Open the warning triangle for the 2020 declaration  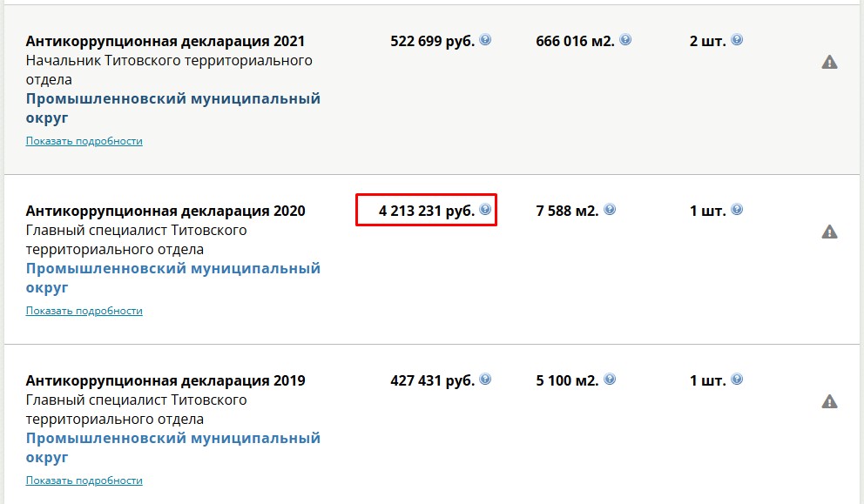point(829,232)
